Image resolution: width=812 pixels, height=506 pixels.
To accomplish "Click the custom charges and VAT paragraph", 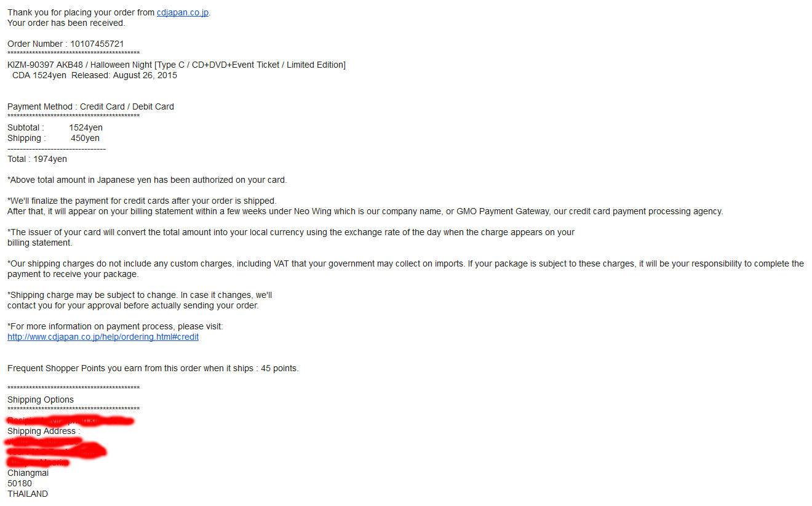I will (x=405, y=268).
